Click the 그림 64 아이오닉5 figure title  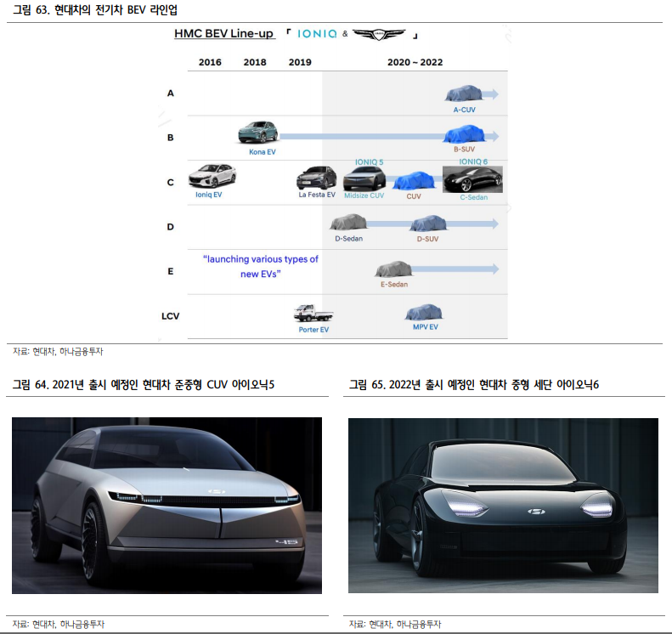[x=143, y=384]
